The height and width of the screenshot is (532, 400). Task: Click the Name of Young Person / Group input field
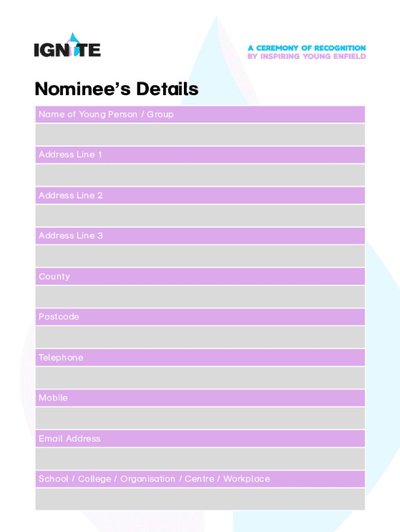coord(200,135)
